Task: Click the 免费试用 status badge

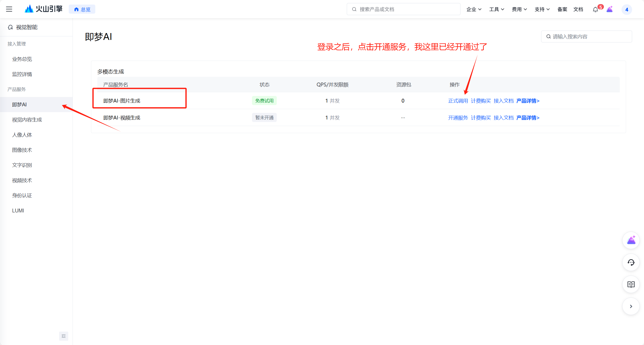Action: coord(264,101)
